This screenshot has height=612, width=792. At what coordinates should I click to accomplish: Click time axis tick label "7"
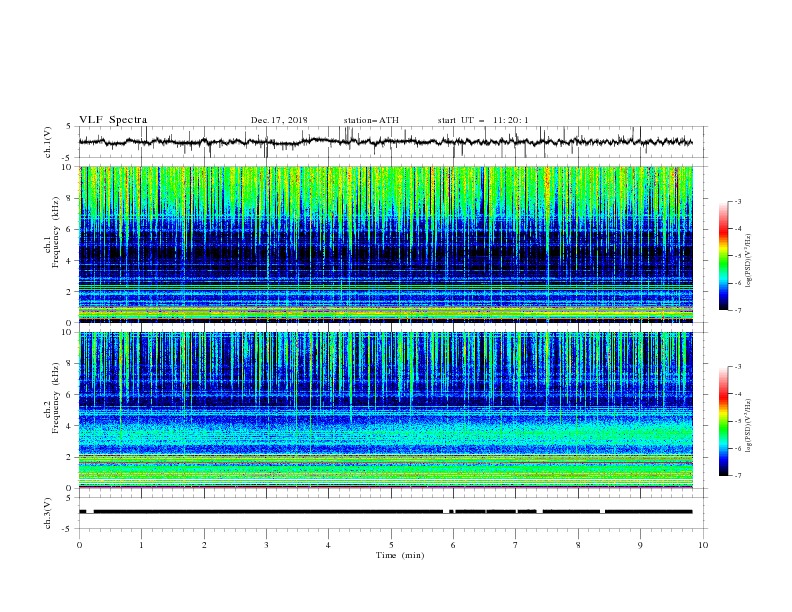(516, 545)
